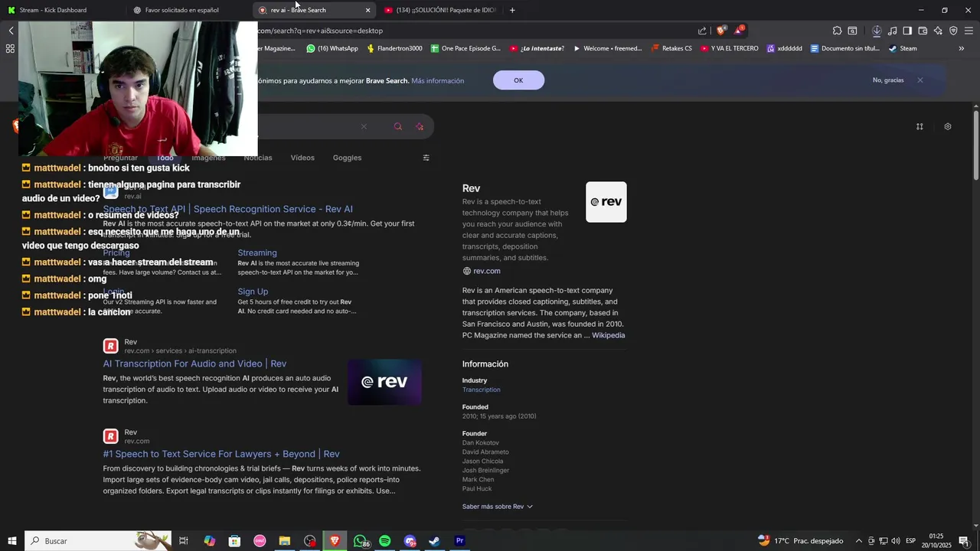Toggle the browser sidebar panel icon

(907, 31)
